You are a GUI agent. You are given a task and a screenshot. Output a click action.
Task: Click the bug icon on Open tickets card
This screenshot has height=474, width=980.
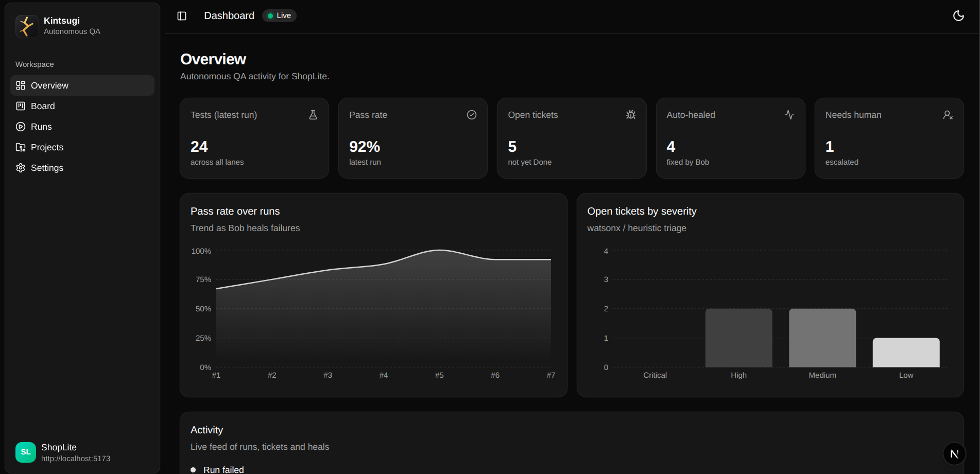[x=631, y=115]
